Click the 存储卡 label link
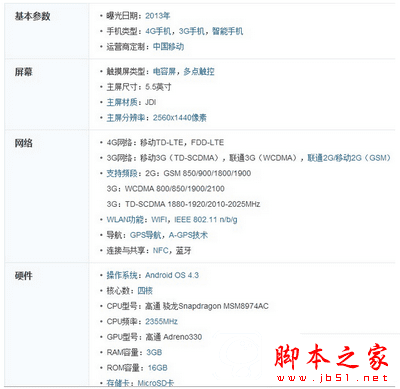400x389 pixels. pos(118,383)
